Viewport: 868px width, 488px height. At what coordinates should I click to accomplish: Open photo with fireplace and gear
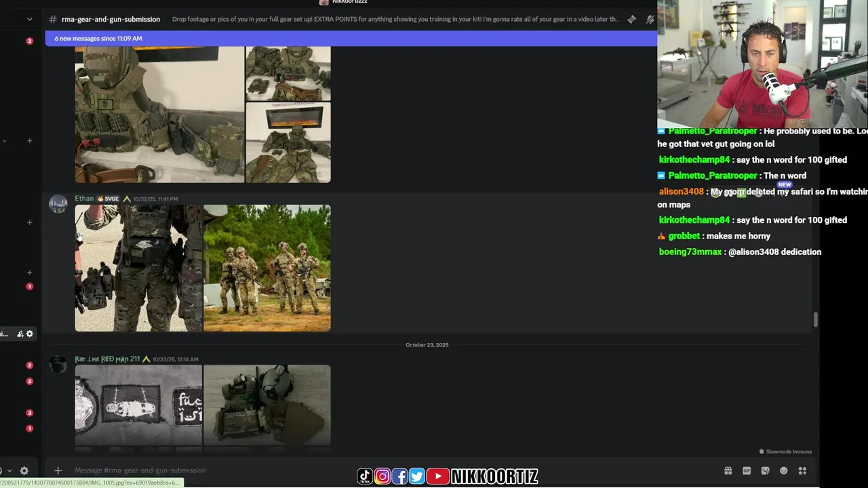(288, 142)
